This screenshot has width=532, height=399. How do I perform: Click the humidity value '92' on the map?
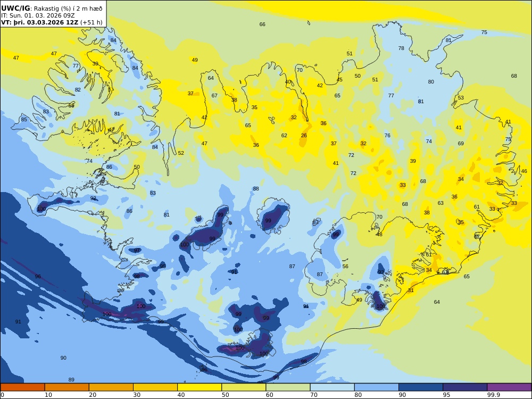pos(93,198)
